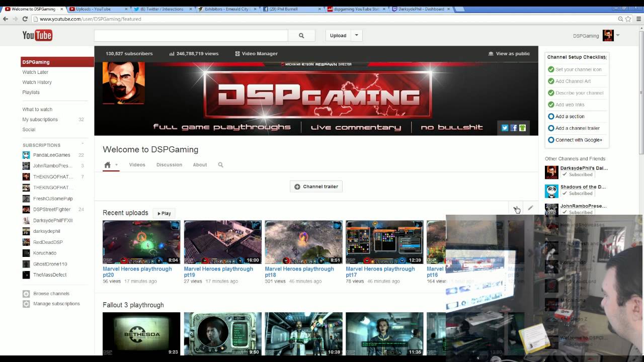The height and width of the screenshot is (362, 644).
Task: Select Add a channel trailer checklist item
Action: [x=574, y=128]
